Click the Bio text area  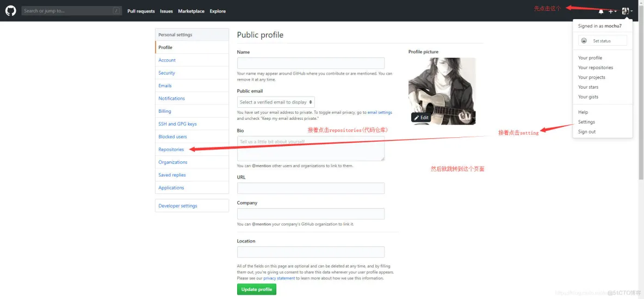(x=311, y=148)
